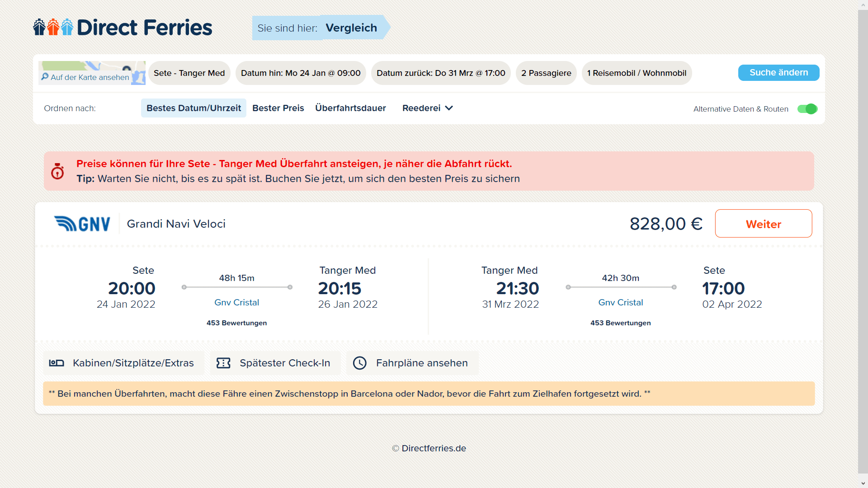The height and width of the screenshot is (488, 868).
Task: Expand the Reederei sort dropdown
Action: point(427,108)
